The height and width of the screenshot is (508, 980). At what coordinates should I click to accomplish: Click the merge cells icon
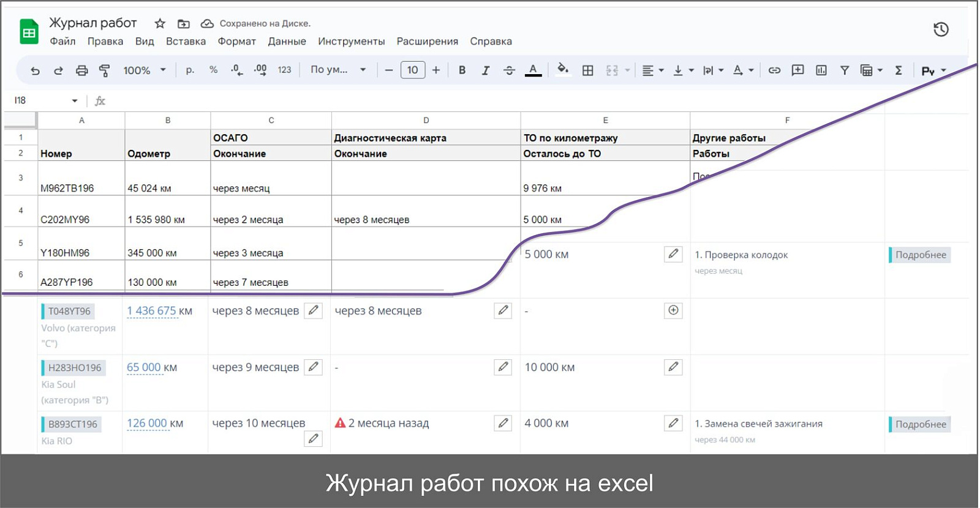tap(612, 70)
